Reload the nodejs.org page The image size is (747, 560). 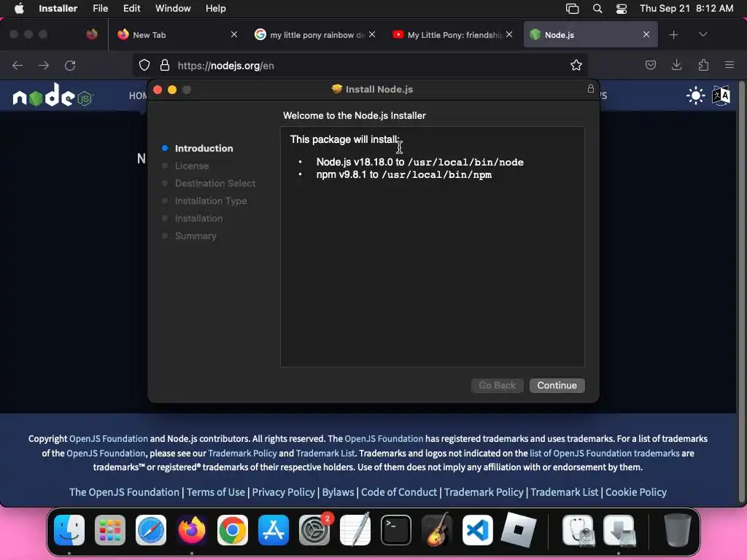click(x=70, y=65)
